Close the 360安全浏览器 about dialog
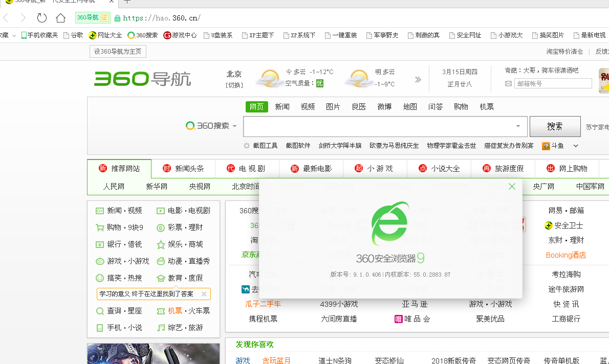The width and height of the screenshot is (609, 364). [x=512, y=187]
